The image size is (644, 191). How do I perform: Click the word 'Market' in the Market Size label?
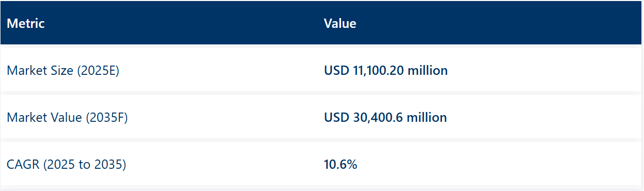25,71
